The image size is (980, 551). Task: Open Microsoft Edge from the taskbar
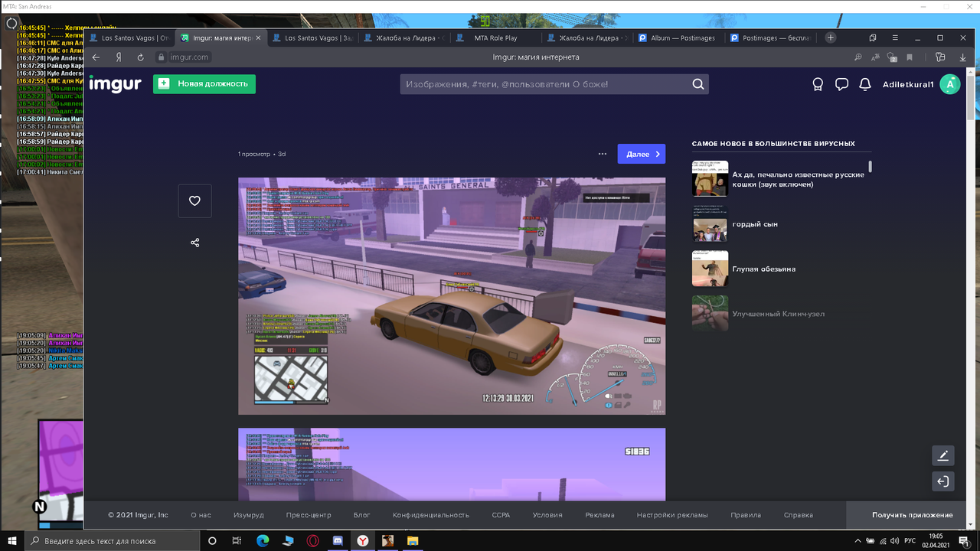coord(263,541)
